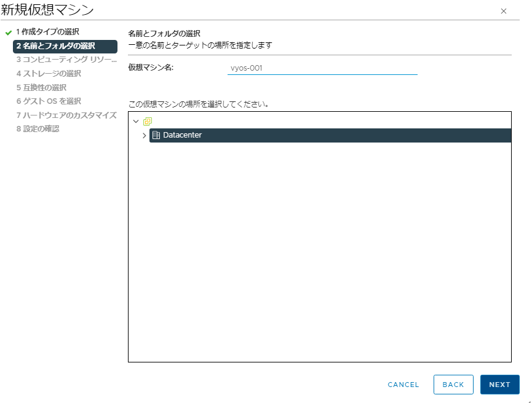
Task: Open step 6 ゲスト OS を選択
Action: coord(49,101)
